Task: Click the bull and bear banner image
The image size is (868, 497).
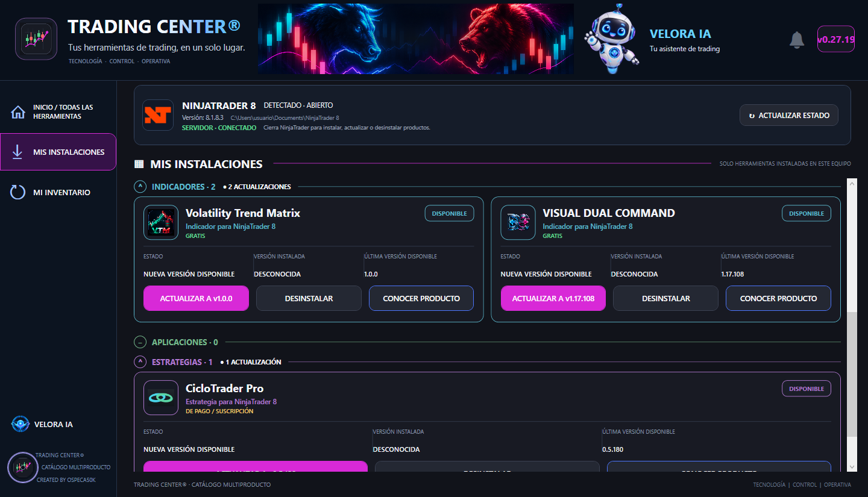Action: click(416, 39)
